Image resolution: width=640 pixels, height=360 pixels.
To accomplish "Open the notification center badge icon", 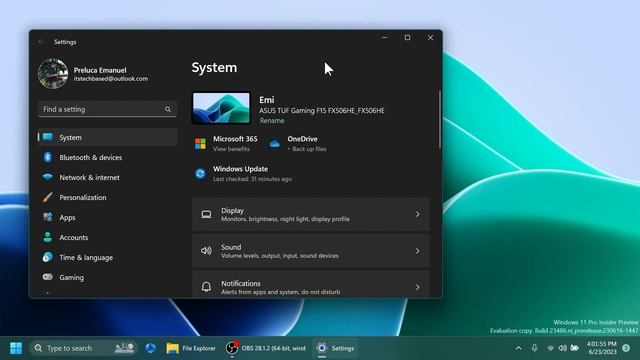I will coord(626,348).
